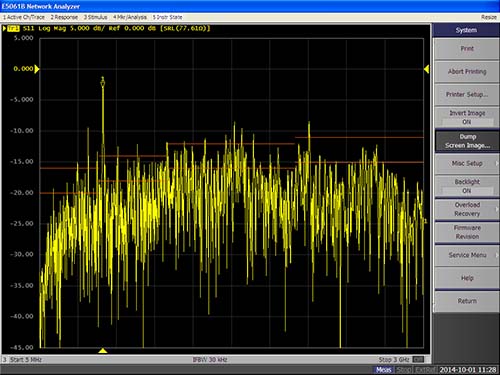Click the Help softkey

click(467, 278)
